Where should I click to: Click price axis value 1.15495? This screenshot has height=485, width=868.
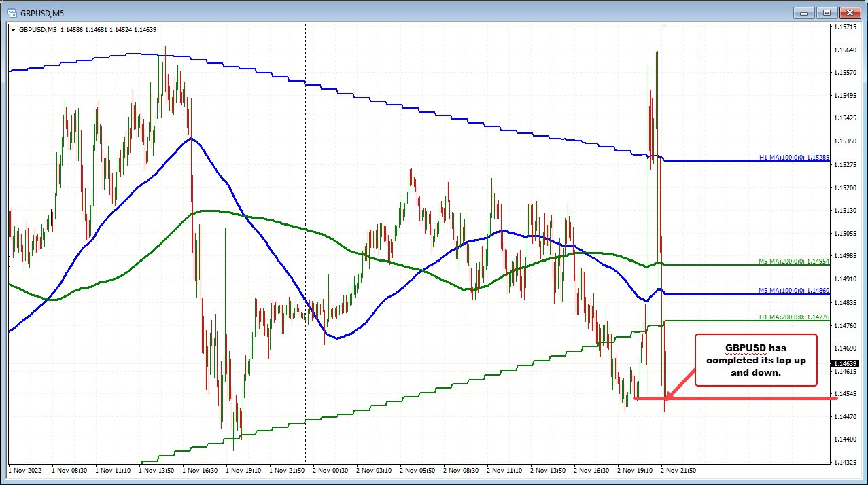[x=847, y=96]
